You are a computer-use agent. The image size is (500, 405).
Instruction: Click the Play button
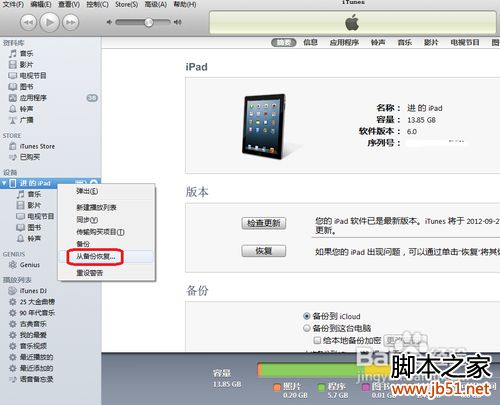click(49, 22)
